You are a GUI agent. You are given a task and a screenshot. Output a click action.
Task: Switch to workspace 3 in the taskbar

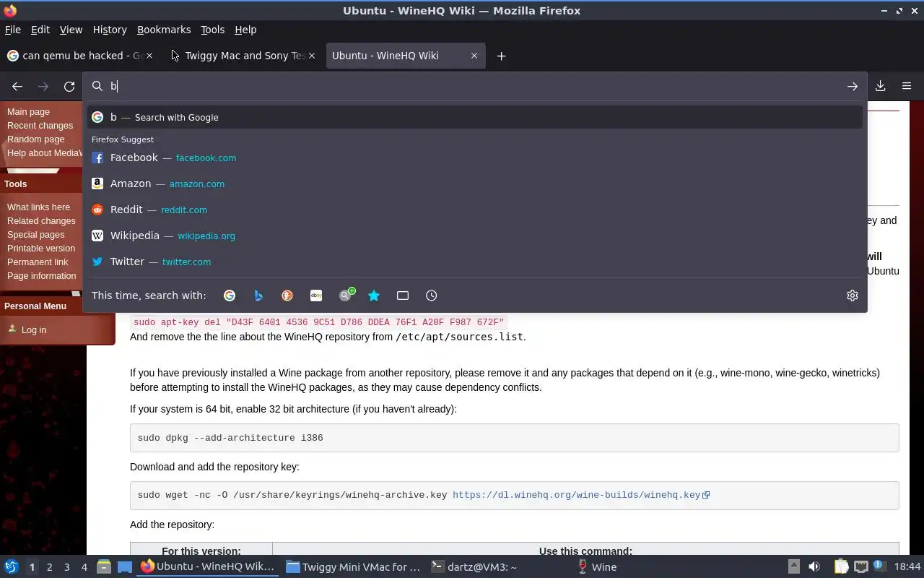coord(66,567)
